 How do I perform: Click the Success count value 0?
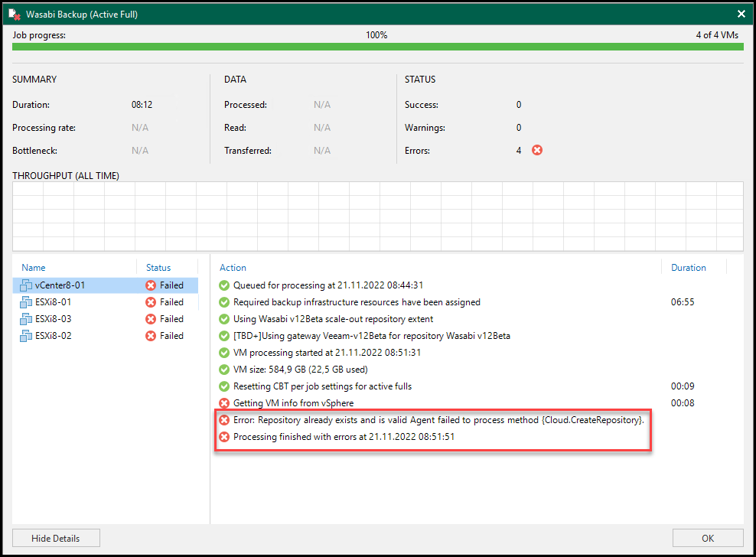coord(519,105)
